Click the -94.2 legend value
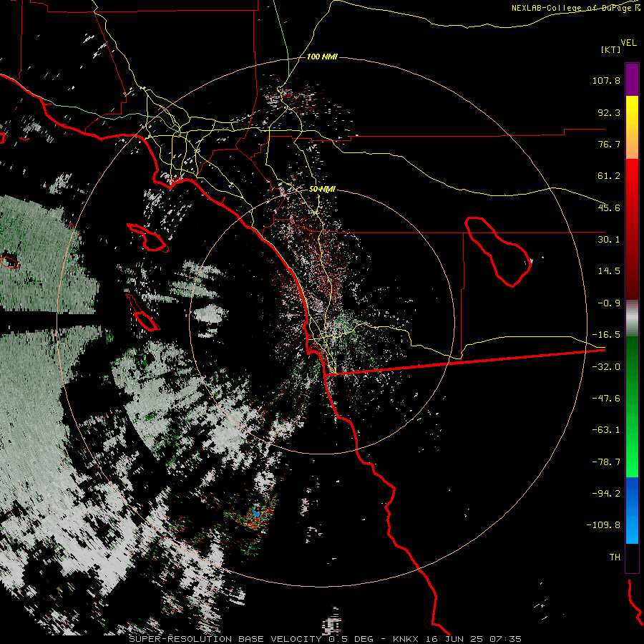 (606, 494)
